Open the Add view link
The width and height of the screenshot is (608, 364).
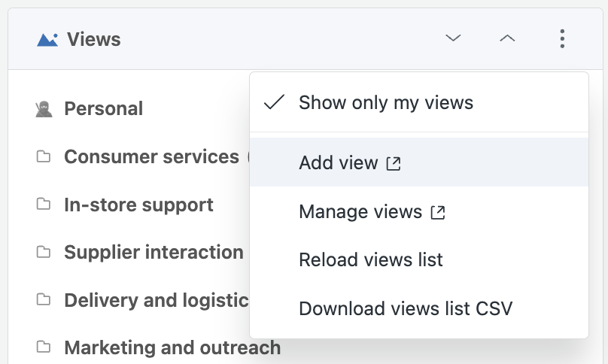(x=419, y=162)
